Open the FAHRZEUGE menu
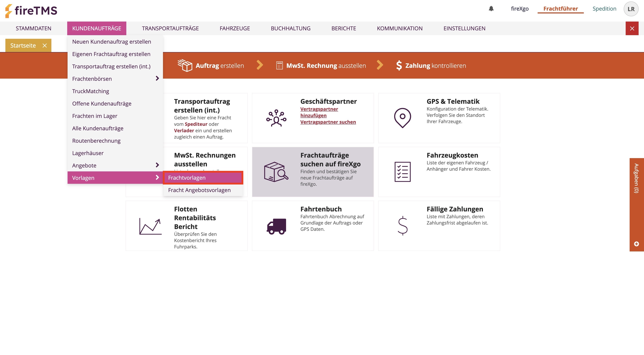 (235, 29)
